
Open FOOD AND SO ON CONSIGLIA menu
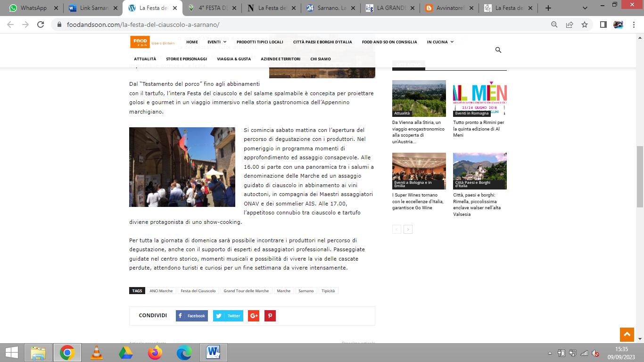[x=389, y=42]
